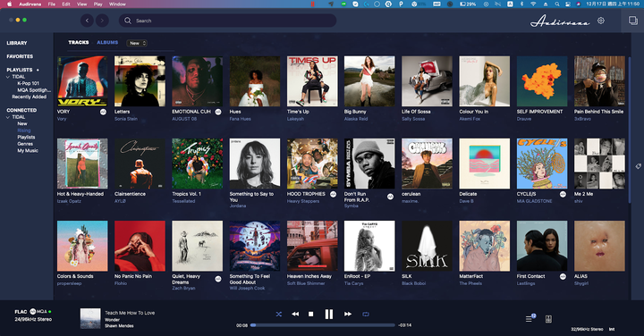644x336 pixels.
Task: Switch to the TRACKS tab
Action: coord(79,42)
